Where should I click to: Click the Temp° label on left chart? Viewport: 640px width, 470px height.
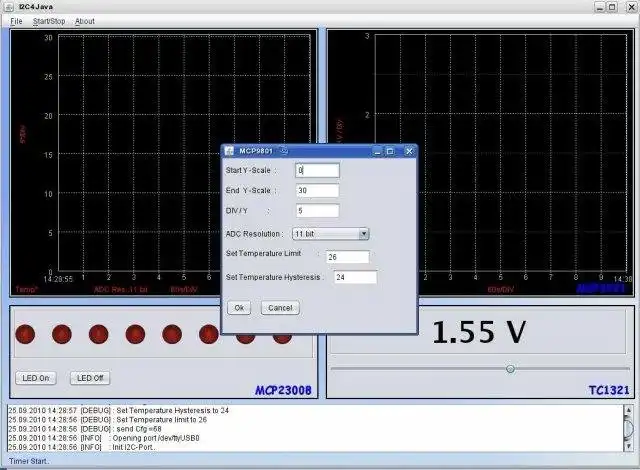tap(27, 290)
